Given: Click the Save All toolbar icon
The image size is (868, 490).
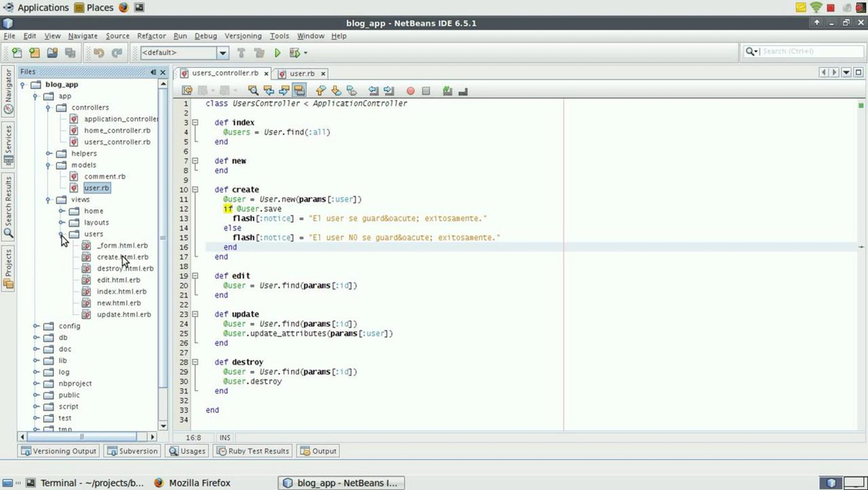Looking at the screenshot, I should [70, 53].
